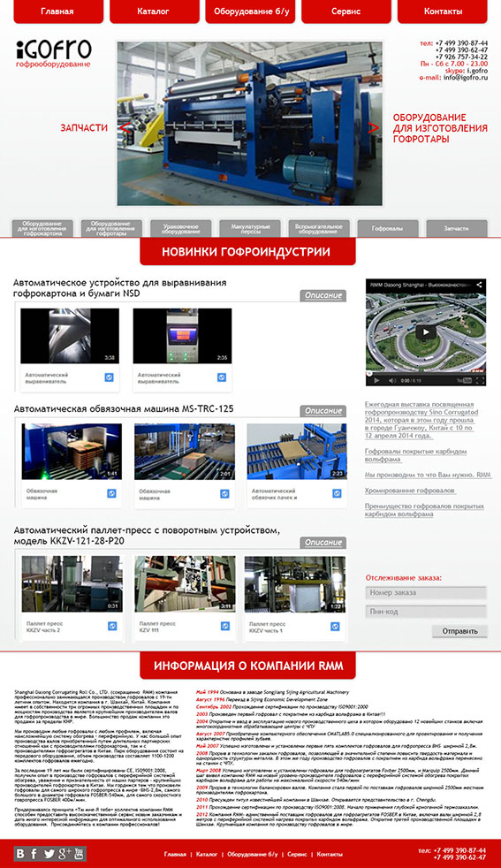
Task: Open Преимущество гофровалов покрытых карбидом вольфрама link
Action: 424,510
